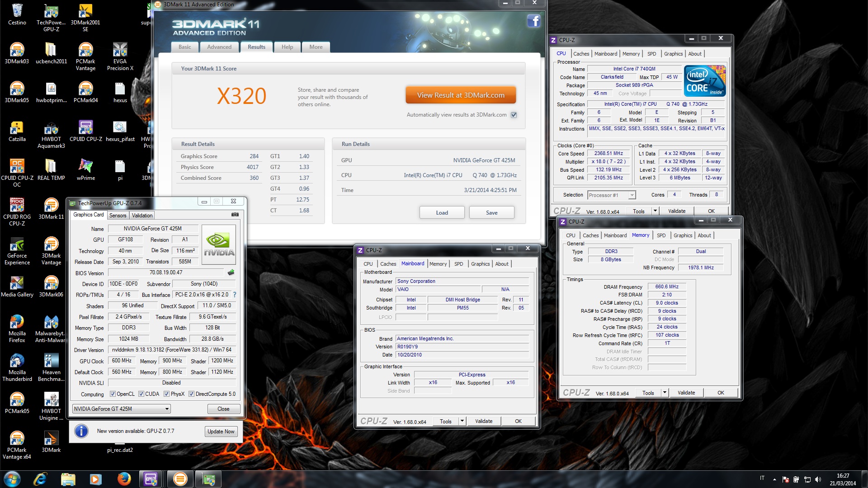Open EVGA Precision X desktop icon
Viewport: 868px width, 488px height.
click(x=120, y=56)
